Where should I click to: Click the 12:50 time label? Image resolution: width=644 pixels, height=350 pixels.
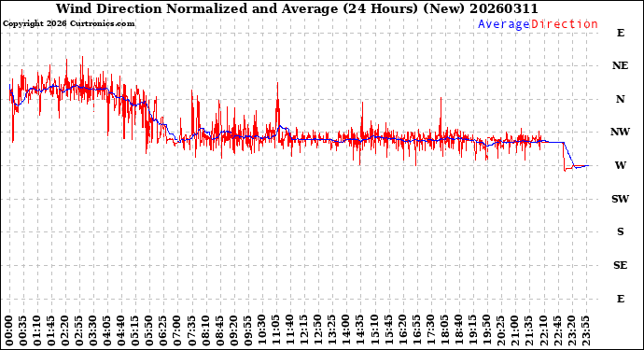click(x=318, y=330)
